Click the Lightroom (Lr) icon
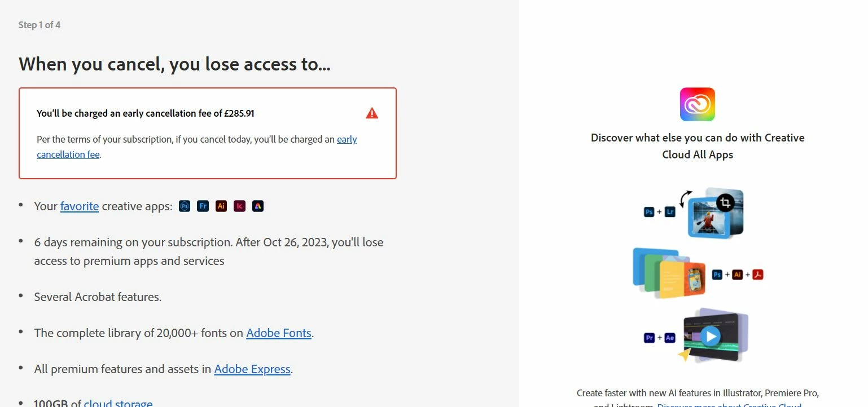 pos(670,212)
